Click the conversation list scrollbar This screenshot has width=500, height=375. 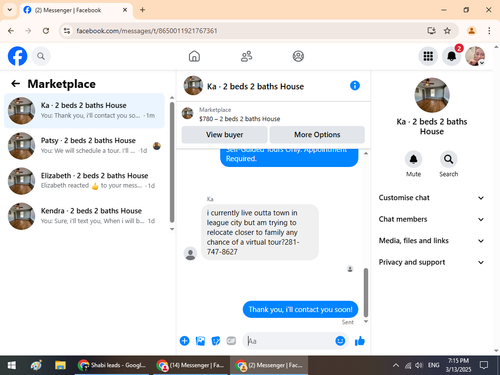[172, 162]
